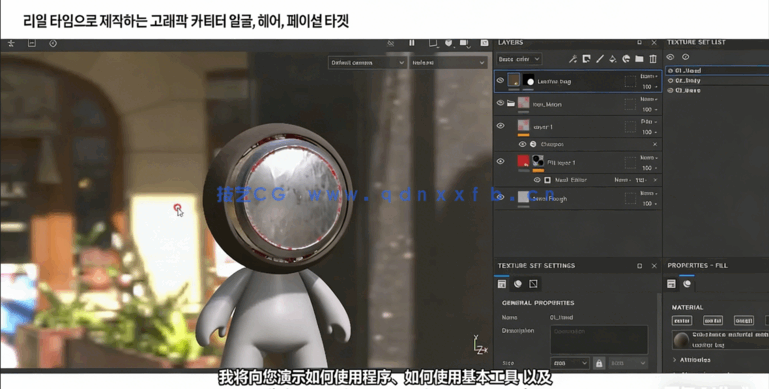Screen dimensions: 769x389
Task: Click the crossed-out eye icon left of pause
Action: coord(391,43)
